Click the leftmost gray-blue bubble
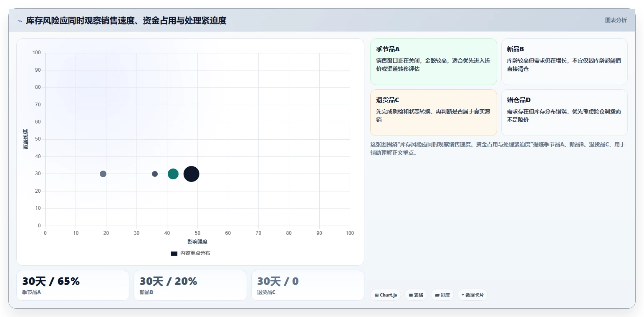 (103, 174)
